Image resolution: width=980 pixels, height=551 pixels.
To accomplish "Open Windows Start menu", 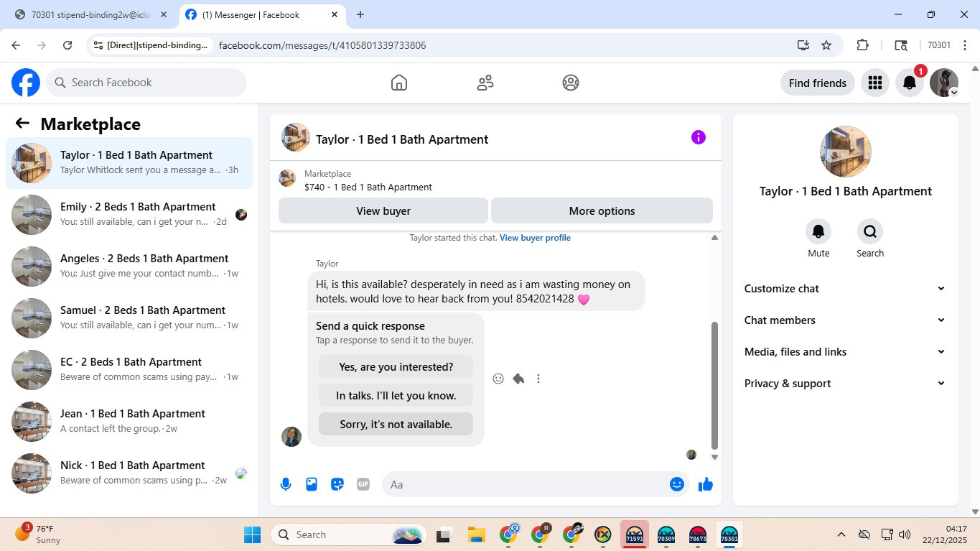I will pyautogui.click(x=253, y=534).
